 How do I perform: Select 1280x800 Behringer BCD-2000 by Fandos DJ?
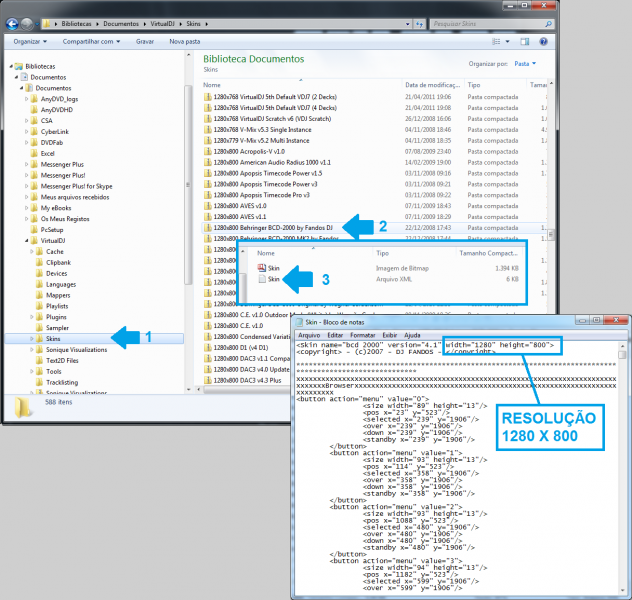pyautogui.click(x=273, y=228)
